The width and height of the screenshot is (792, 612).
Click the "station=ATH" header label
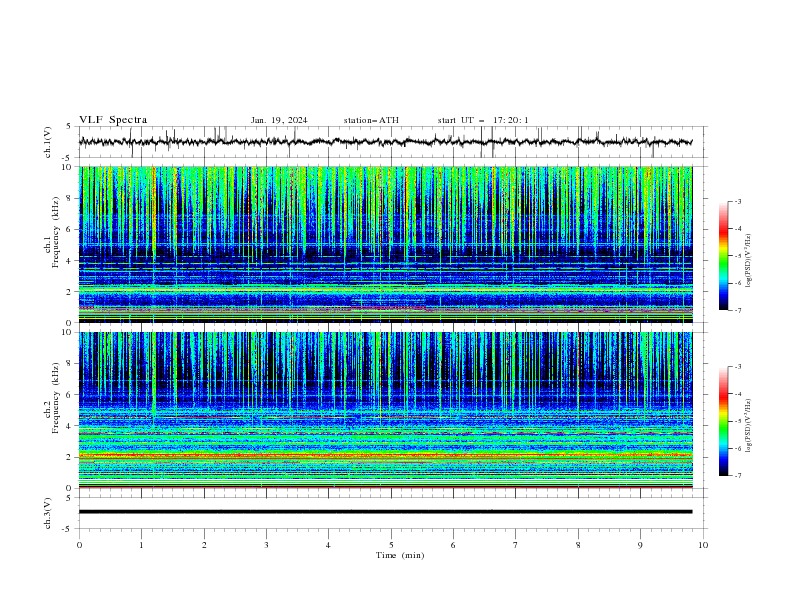(x=371, y=120)
